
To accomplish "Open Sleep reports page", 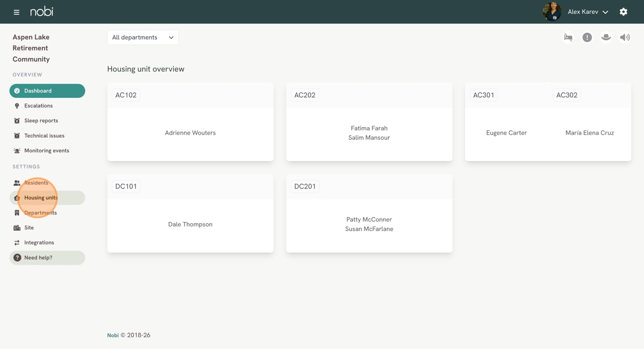I will [x=41, y=121].
